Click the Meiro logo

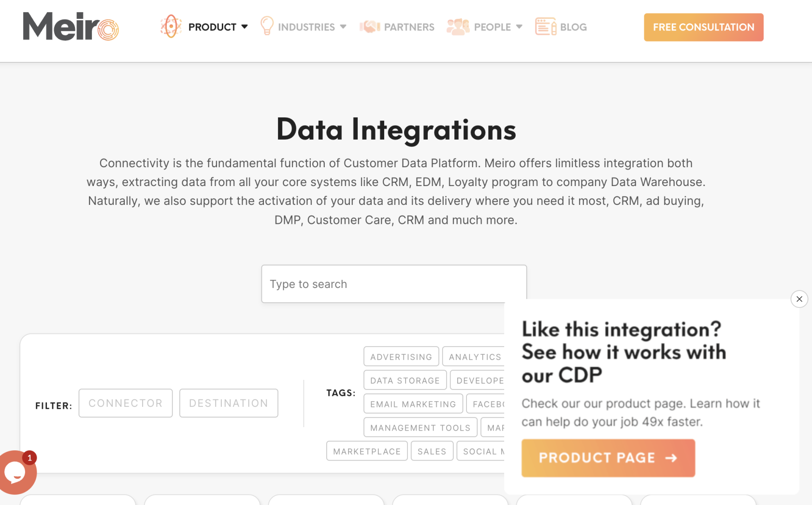tap(71, 27)
